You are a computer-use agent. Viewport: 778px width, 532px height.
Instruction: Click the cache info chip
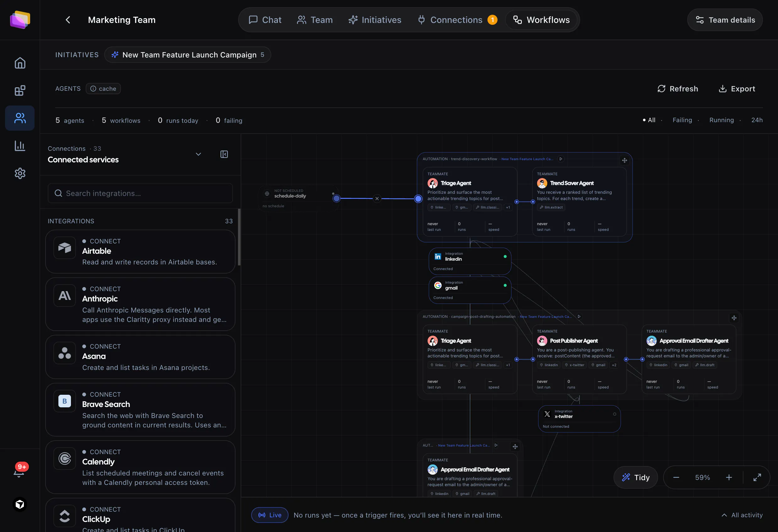pos(103,88)
